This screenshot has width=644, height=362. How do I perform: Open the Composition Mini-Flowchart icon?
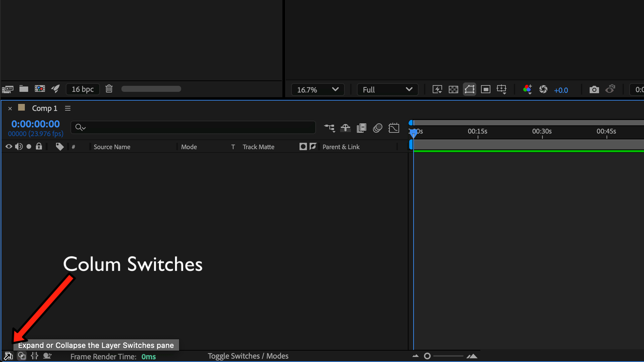(x=329, y=128)
